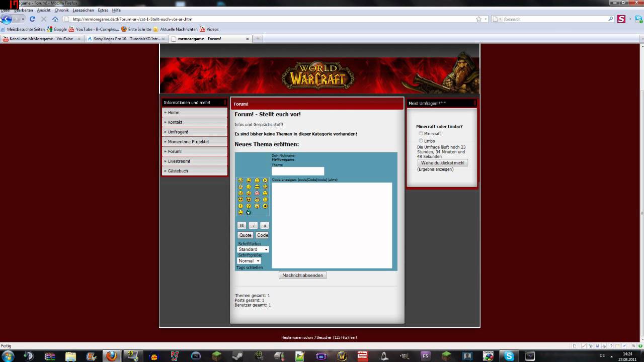Image resolution: width=644 pixels, height=362 pixels.
Task: Open the Lesezeichen menu
Action: (83, 10)
